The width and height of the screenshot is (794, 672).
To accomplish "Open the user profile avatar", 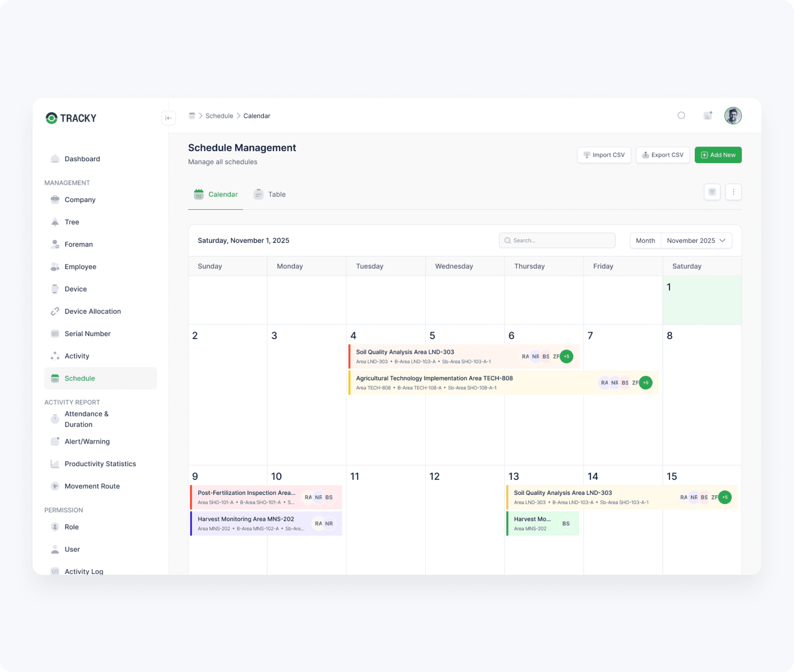I will pos(733,116).
